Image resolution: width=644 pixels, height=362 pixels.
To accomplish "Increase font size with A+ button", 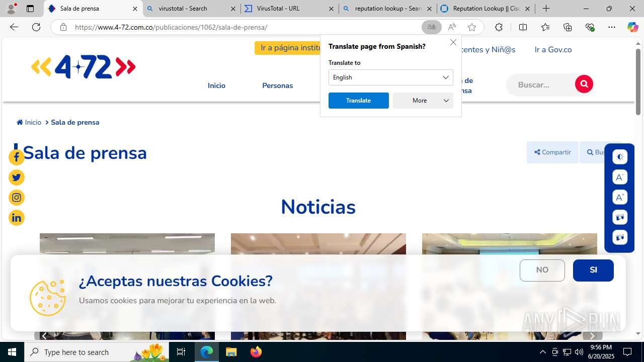I will (620, 197).
